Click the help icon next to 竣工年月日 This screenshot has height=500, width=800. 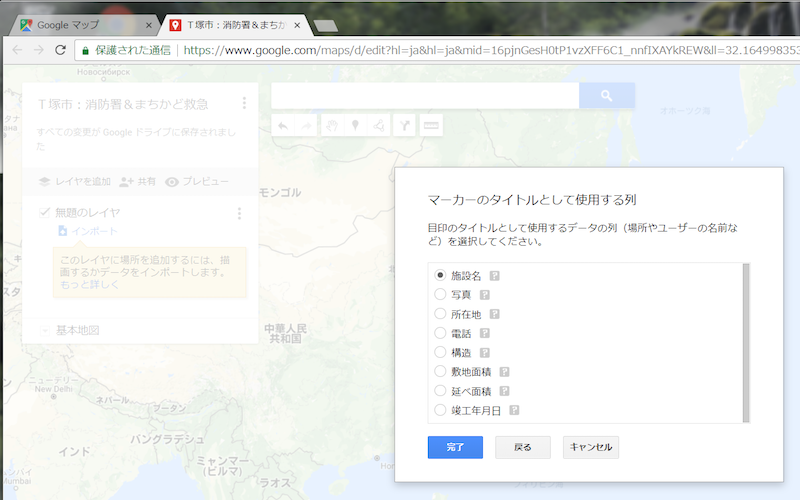[514, 410]
